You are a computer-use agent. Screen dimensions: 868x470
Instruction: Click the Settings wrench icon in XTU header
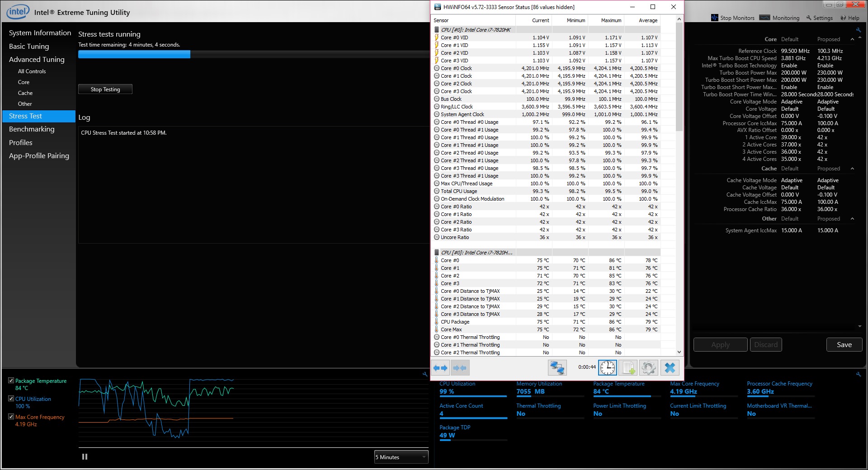tap(809, 18)
